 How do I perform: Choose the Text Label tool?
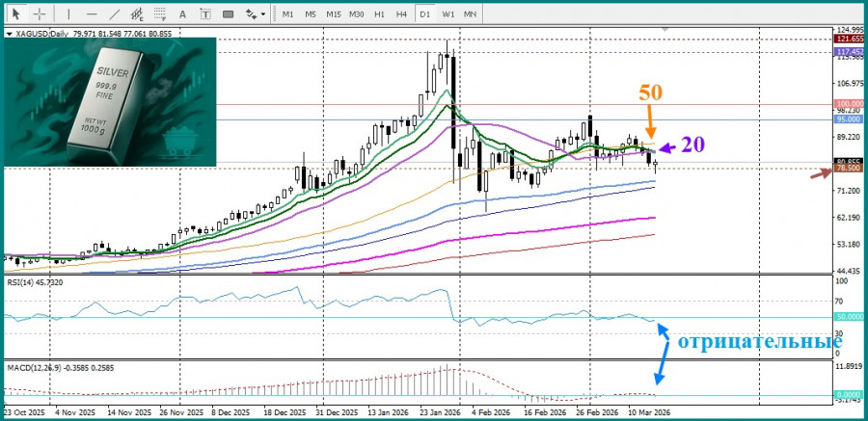(204, 13)
